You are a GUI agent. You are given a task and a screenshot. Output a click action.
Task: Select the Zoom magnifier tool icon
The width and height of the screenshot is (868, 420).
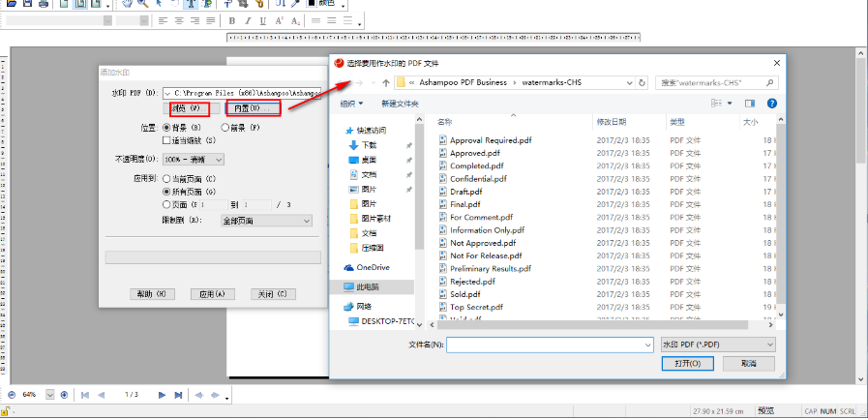(x=143, y=3)
